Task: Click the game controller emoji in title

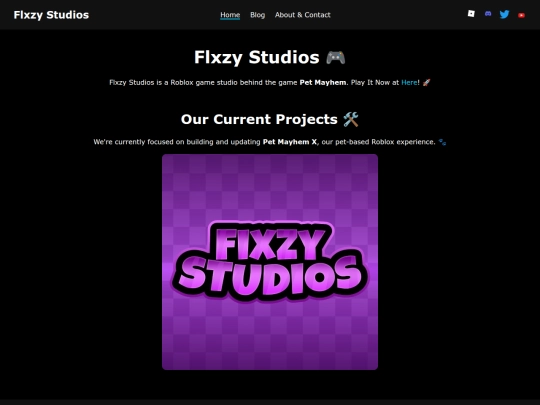Action: tap(336, 57)
